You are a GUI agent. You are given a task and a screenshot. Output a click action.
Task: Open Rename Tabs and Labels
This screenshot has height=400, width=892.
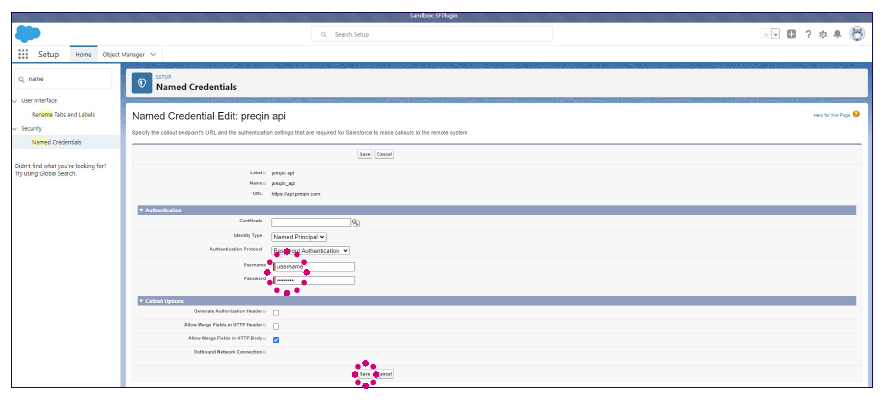pyautogui.click(x=63, y=114)
